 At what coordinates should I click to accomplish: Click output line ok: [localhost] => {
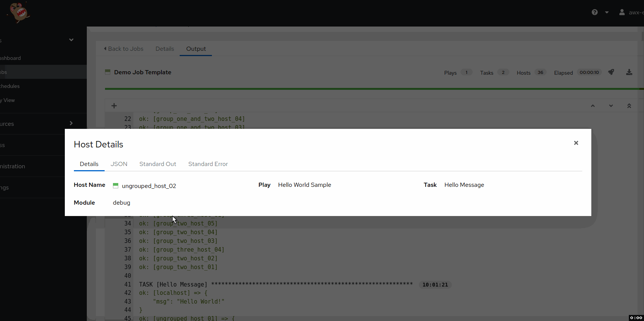pyautogui.click(x=173, y=293)
